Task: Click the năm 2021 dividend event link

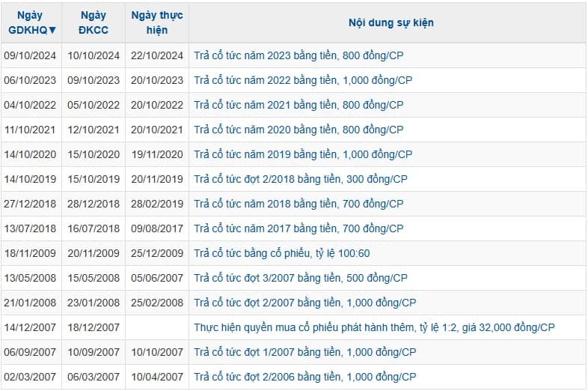Action: (x=298, y=105)
